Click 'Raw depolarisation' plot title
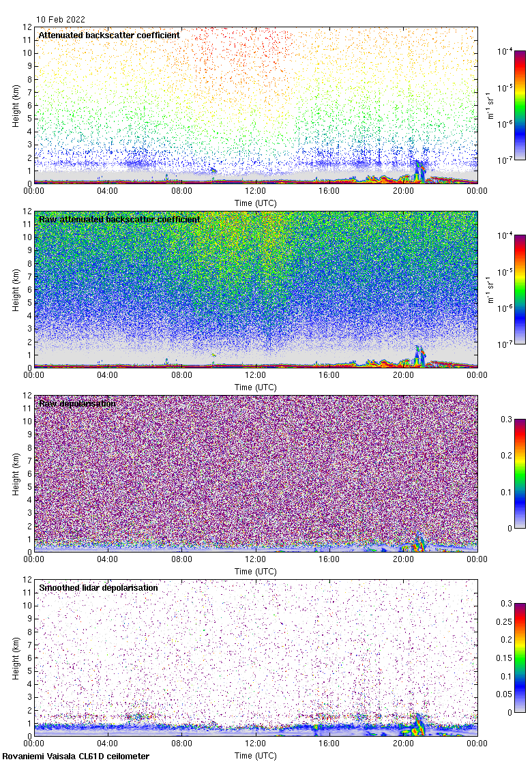The image size is (532, 764). (x=78, y=403)
